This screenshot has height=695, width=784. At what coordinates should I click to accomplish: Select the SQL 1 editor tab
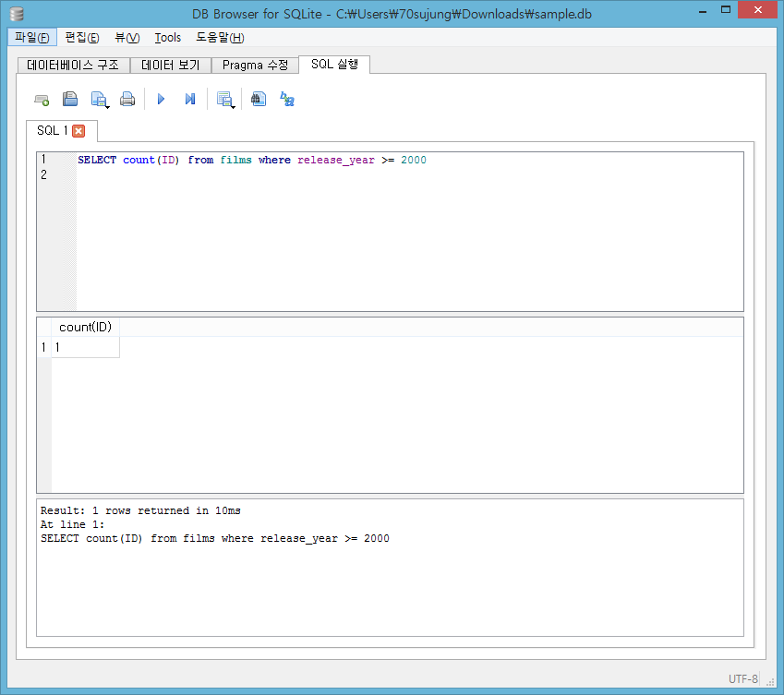pos(53,131)
